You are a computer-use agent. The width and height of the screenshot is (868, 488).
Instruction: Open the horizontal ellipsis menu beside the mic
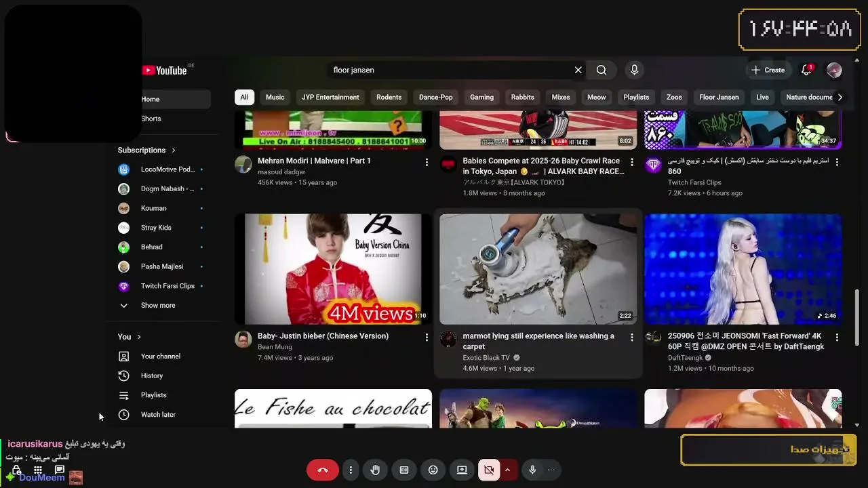[551, 470]
